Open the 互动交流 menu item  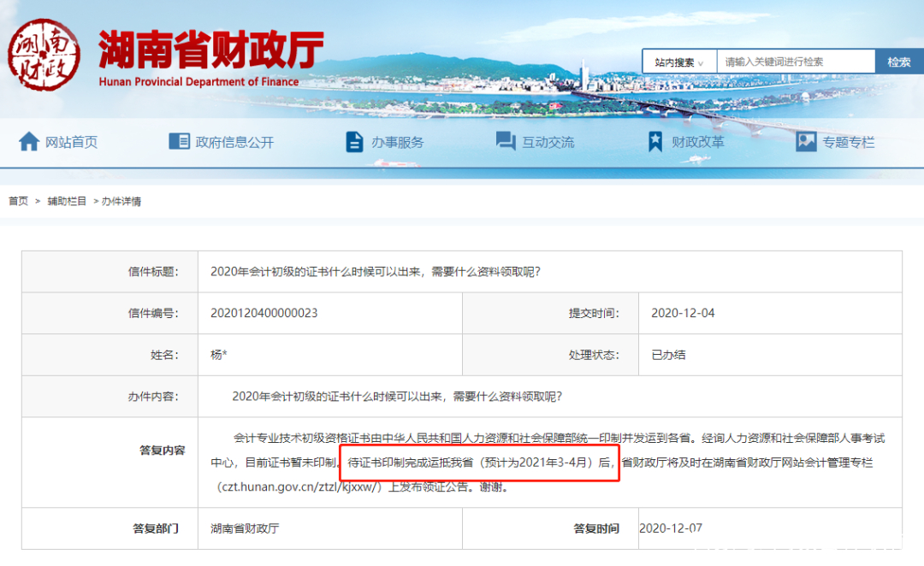click(x=548, y=142)
